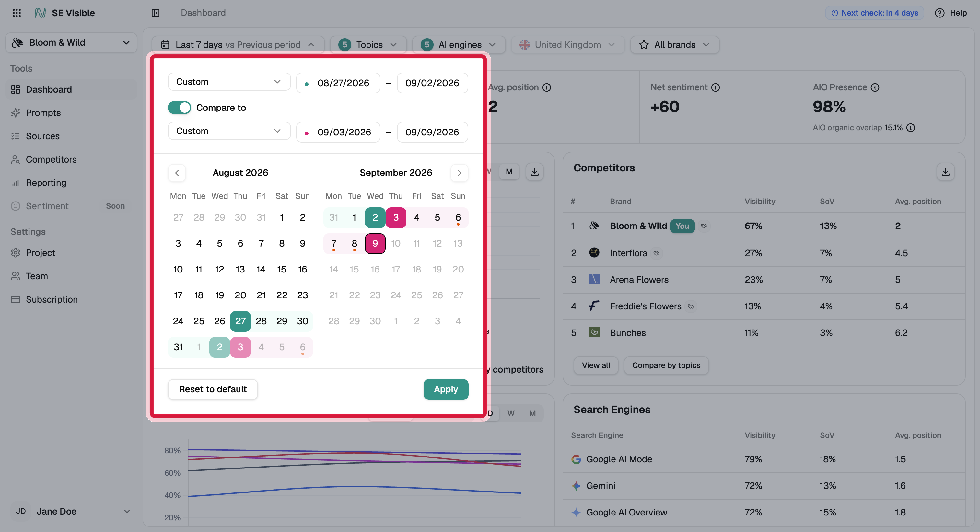Click the 08/27/2026 start date field
980x532 pixels.
point(338,83)
